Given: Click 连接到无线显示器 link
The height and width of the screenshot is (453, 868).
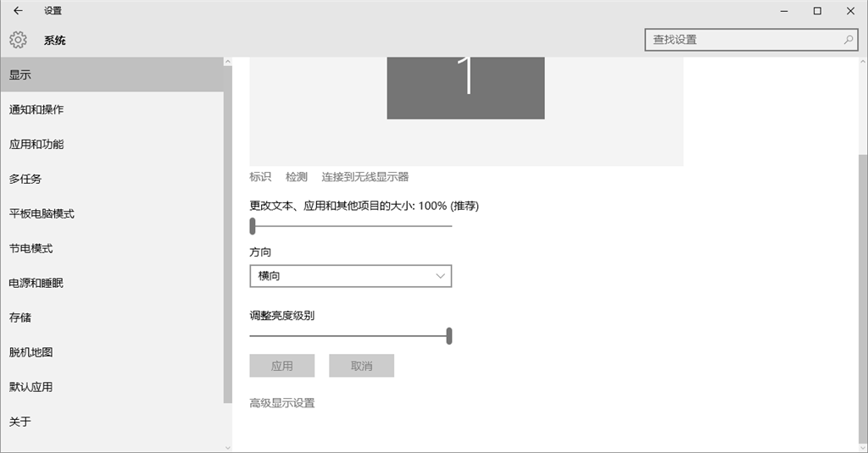Looking at the screenshot, I should click(364, 177).
